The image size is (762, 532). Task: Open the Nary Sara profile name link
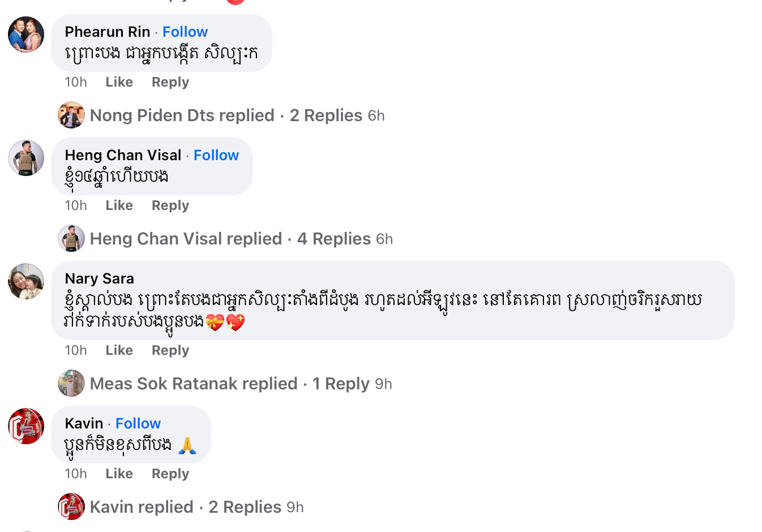pos(100,278)
